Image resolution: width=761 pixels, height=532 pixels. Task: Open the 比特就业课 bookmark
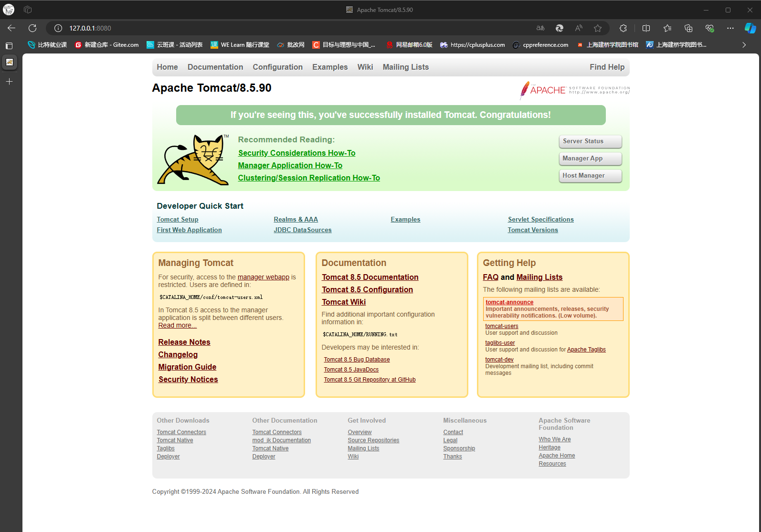click(x=47, y=45)
